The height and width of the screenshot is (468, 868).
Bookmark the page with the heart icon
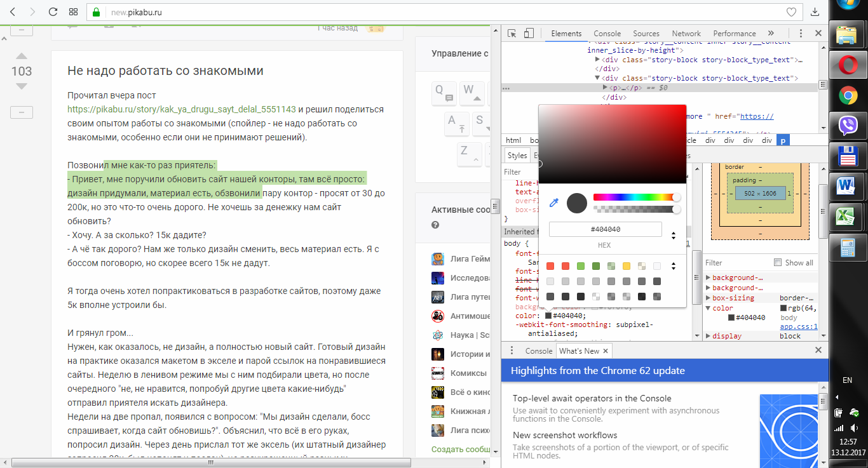click(791, 12)
